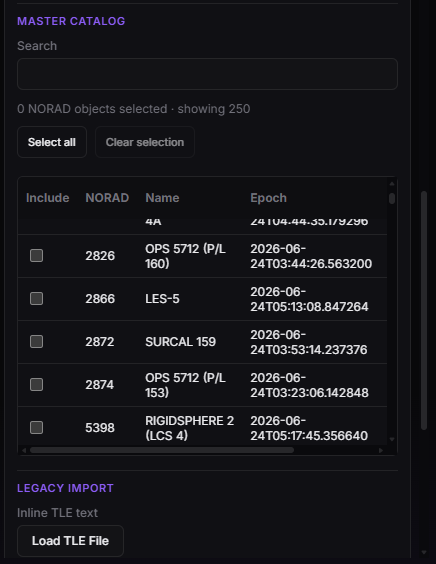Click the Clear selection button

tap(145, 142)
